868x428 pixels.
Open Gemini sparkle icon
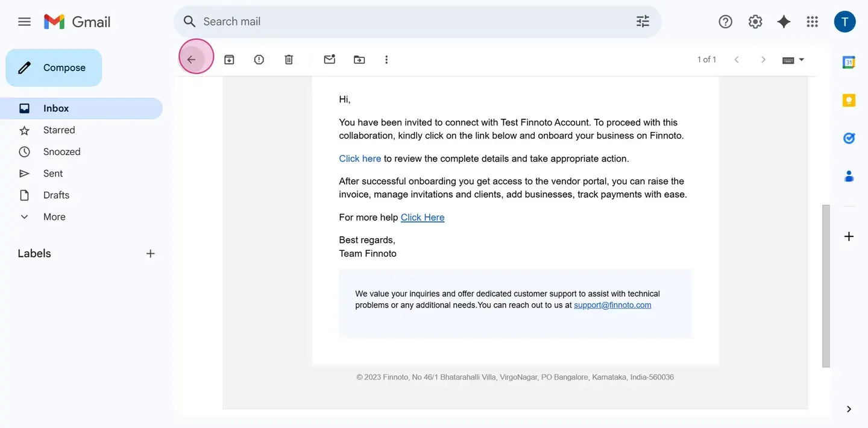click(784, 22)
